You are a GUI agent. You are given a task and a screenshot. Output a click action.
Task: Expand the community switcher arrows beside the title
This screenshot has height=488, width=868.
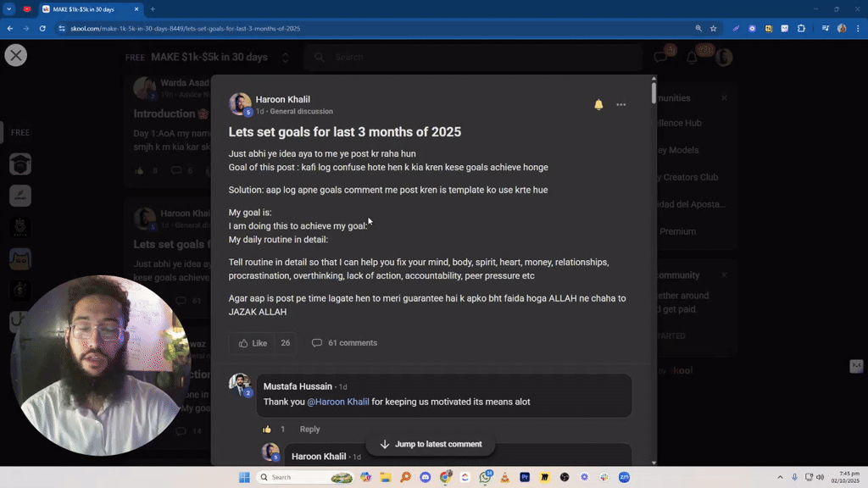pyautogui.click(x=286, y=58)
